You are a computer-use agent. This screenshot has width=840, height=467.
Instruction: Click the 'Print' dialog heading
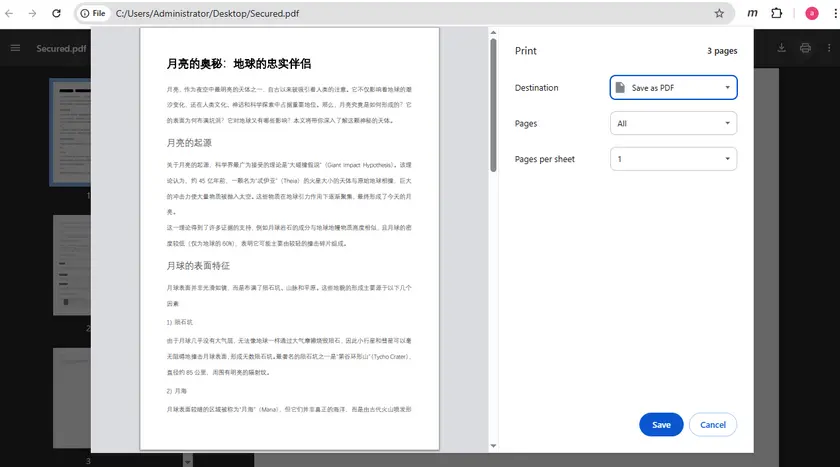[526, 51]
